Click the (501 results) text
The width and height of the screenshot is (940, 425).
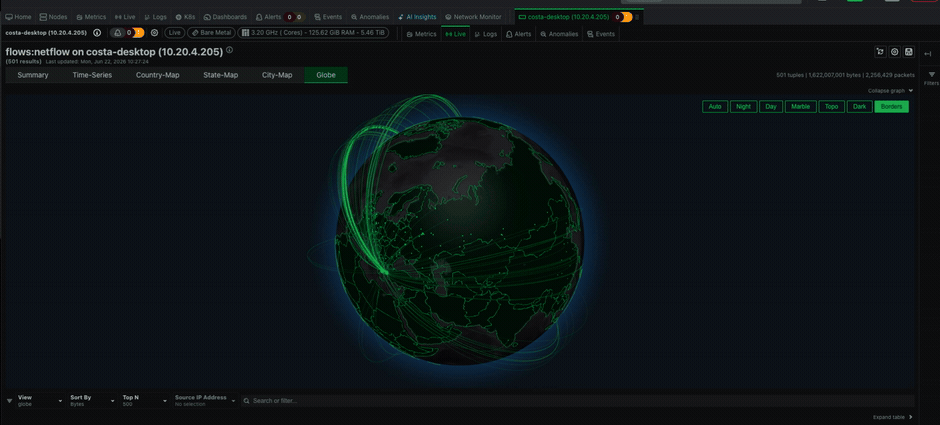[x=23, y=61]
